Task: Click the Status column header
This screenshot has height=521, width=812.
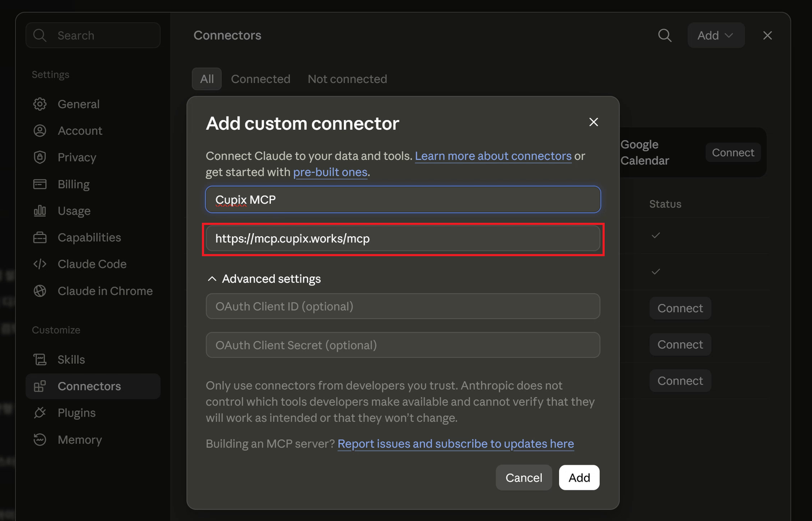Action: coord(665,204)
